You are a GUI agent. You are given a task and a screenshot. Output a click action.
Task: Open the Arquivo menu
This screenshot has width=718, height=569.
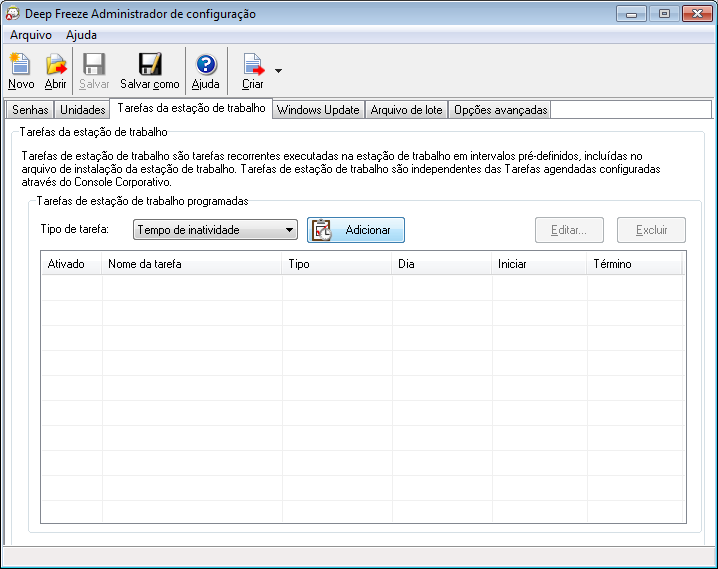pyautogui.click(x=31, y=35)
